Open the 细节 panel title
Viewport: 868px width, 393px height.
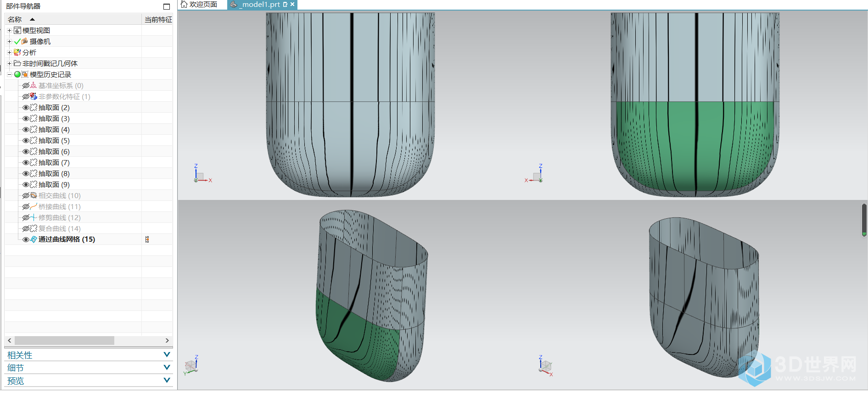[16, 368]
